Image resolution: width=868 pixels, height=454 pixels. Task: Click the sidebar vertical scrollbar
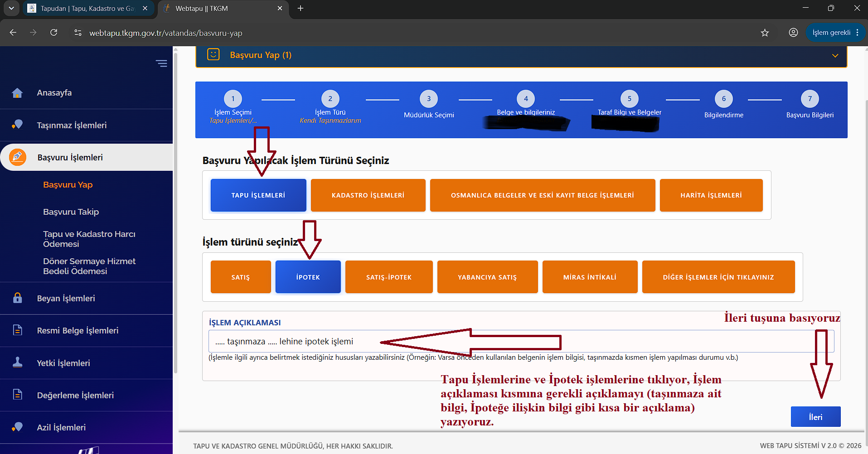pyautogui.click(x=176, y=213)
